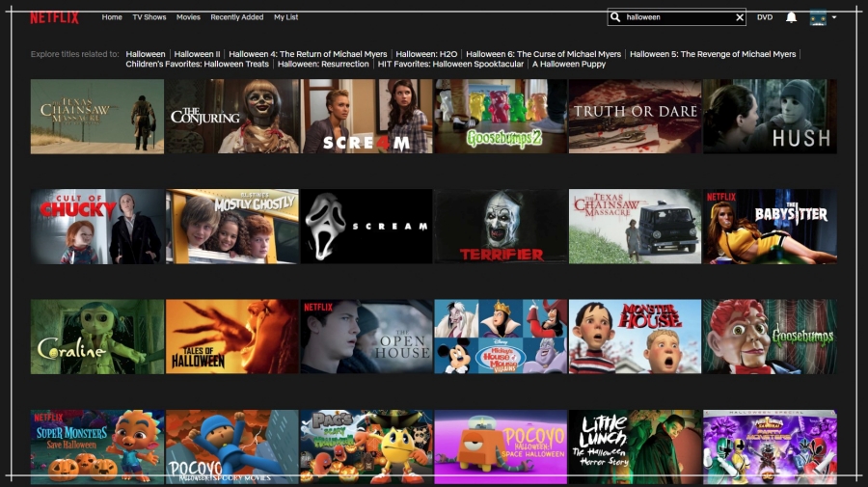Open Super Monsters Save Halloween thumbnail

point(97,446)
